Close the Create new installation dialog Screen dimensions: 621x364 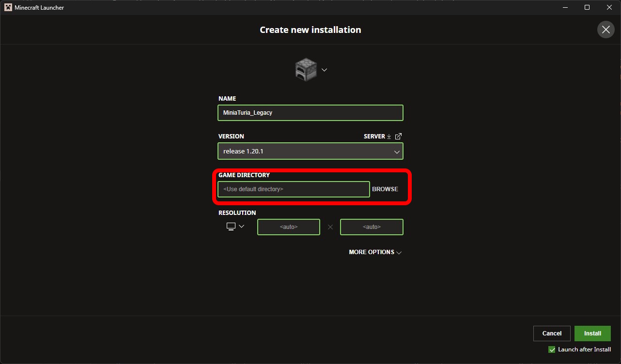pyautogui.click(x=605, y=30)
